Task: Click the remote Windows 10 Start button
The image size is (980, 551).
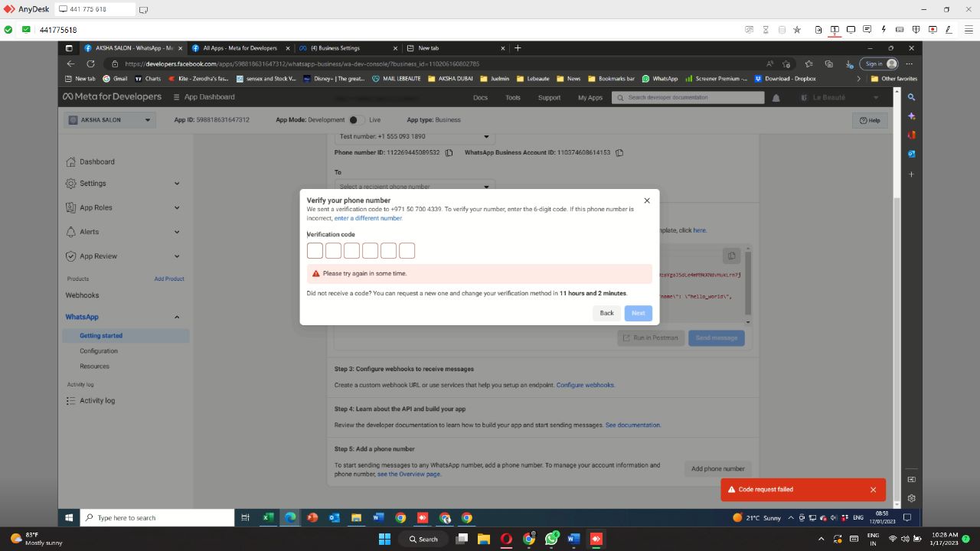Action: coord(69,518)
